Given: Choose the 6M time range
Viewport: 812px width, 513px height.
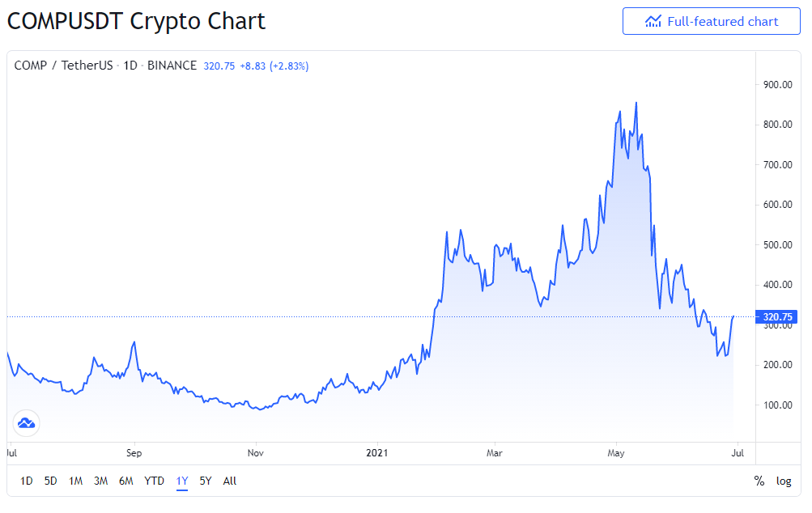Looking at the screenshot, I should pos(125,481).
